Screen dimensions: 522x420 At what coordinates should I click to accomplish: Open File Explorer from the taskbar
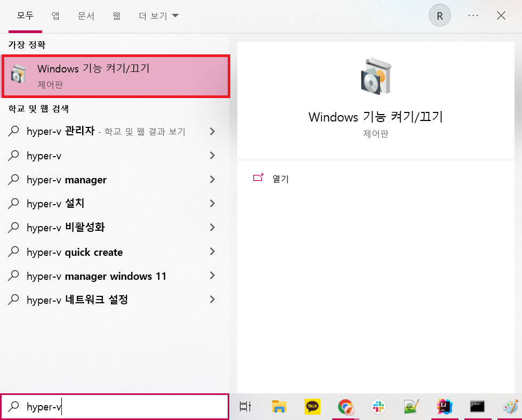point(279,406)
